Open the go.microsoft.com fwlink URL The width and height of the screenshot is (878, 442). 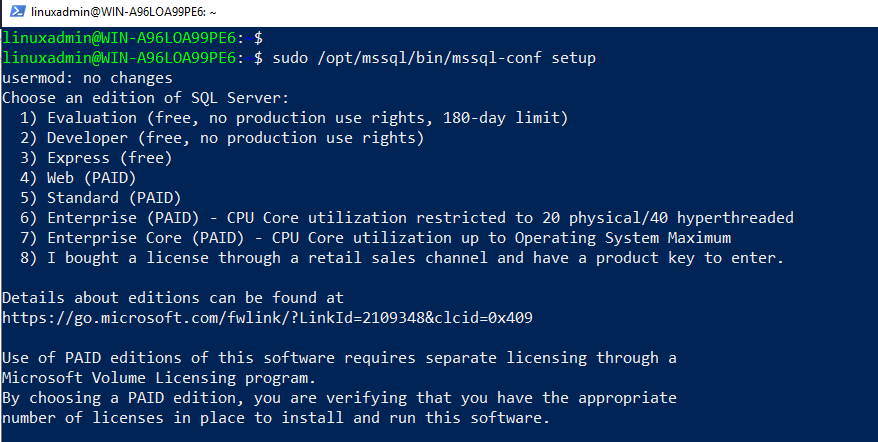tap(267, 318)
